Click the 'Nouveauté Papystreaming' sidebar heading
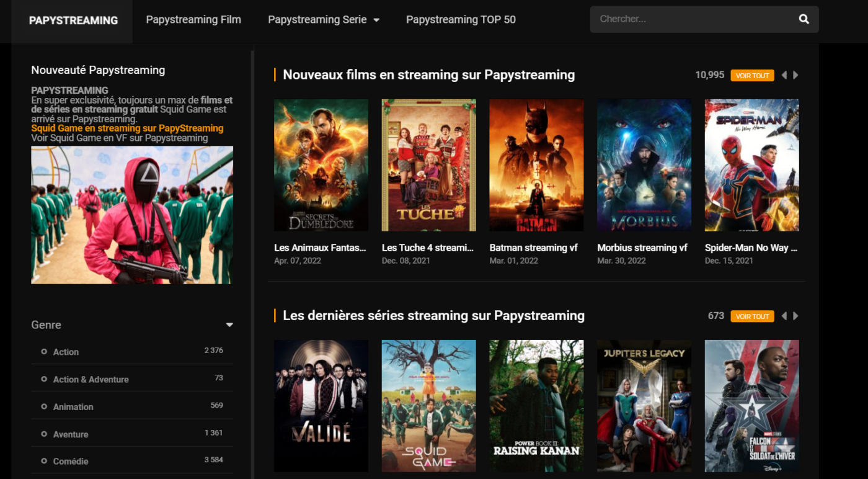Viewport: 868px width, 479px height. coord(98,70)
